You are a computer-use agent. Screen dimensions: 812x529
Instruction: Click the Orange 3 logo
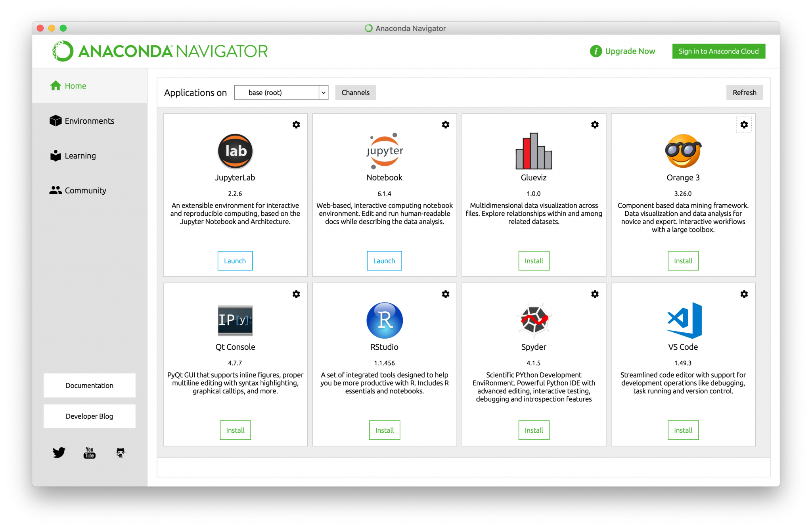tap(683, 151)
